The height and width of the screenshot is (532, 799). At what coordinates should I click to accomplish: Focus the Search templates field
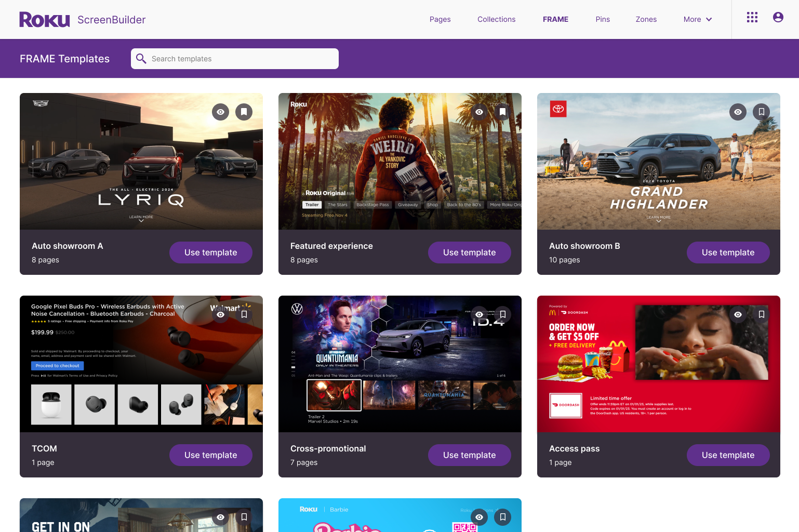click(235, 59)
